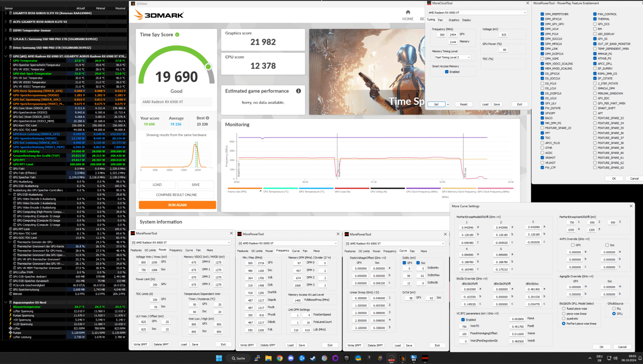
Task: Select quadratic DFLL model radio
Action: (564, 318)
